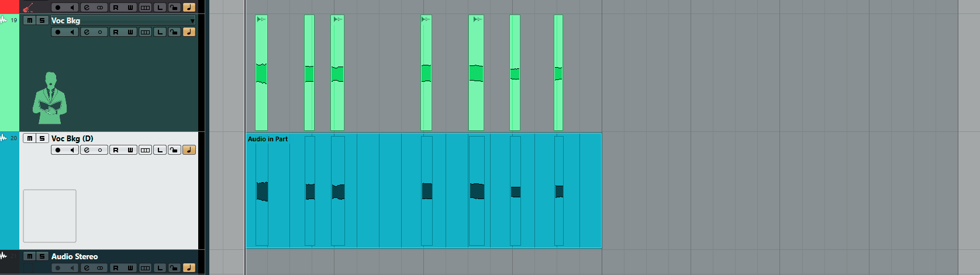Click the L button on Voc Bkg (D)
Viewport: 980px width, 275px height.
pos(160,150)
